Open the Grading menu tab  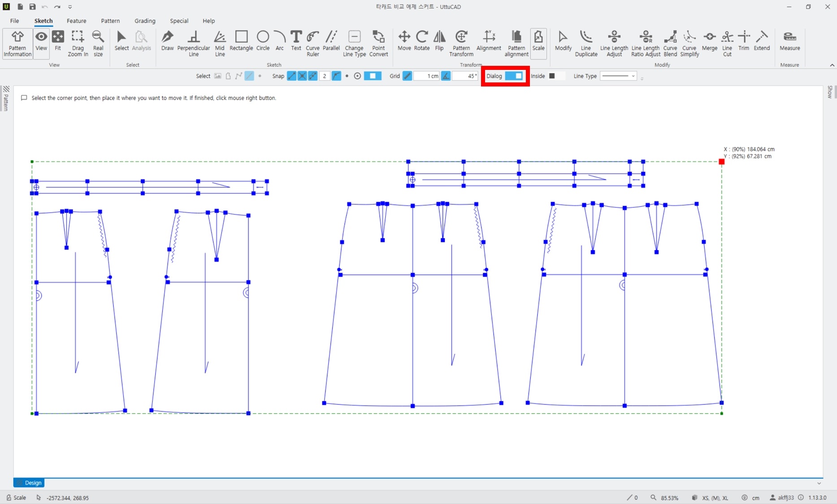[x=145, y=21]
